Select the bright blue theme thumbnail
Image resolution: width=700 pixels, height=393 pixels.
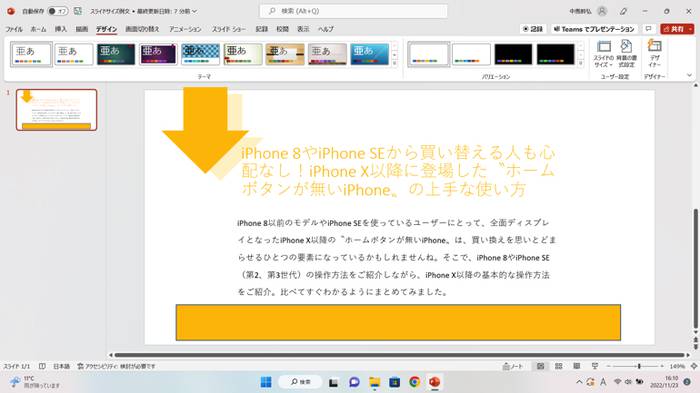click(370, 54)
